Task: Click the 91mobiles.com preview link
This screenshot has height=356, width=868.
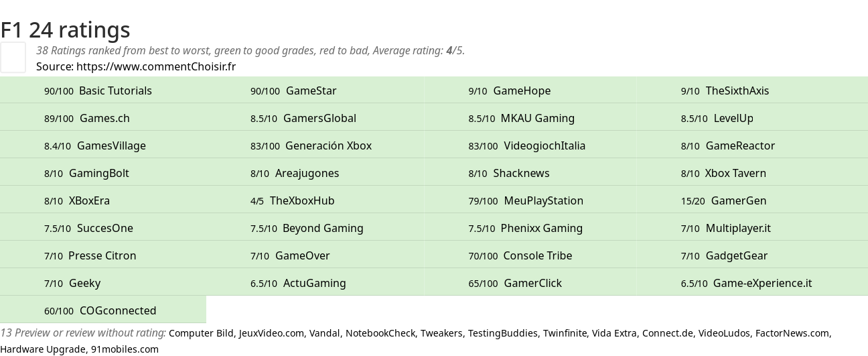Action: coord(125,349)
